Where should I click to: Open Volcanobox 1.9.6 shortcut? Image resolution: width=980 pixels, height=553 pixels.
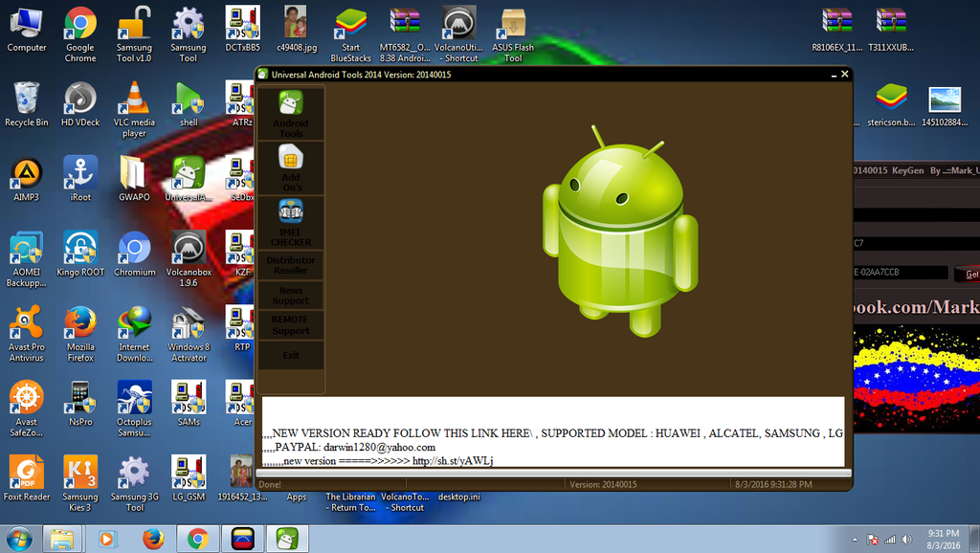[x=189, y=259]
